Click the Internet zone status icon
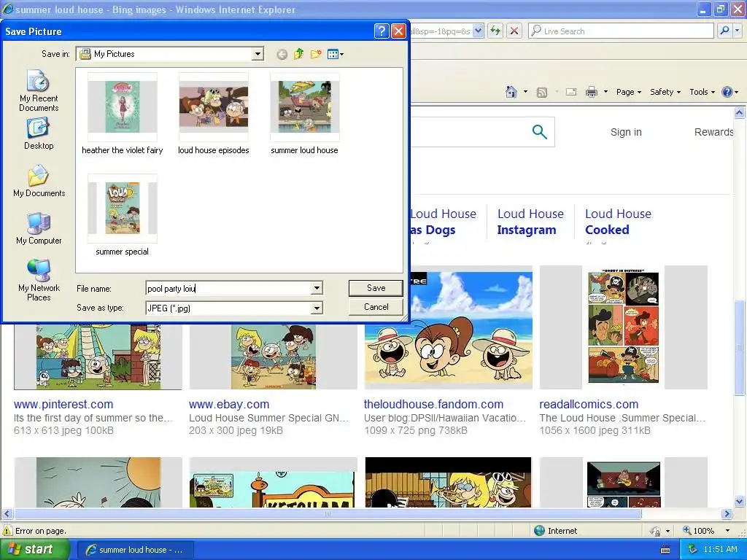The height and width of the screenshot is (560, 747). click(x=539, y=531)
